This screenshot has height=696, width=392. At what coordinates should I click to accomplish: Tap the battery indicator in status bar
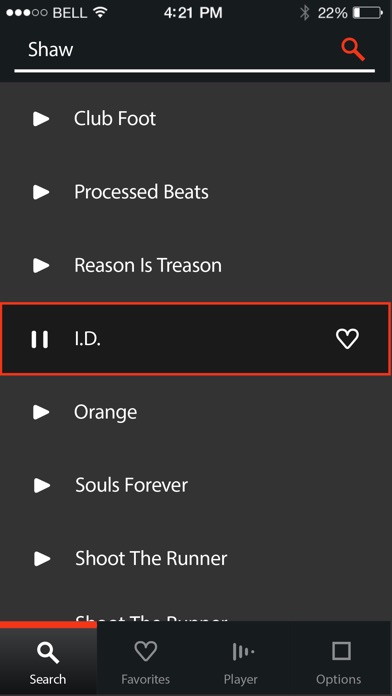368,13
